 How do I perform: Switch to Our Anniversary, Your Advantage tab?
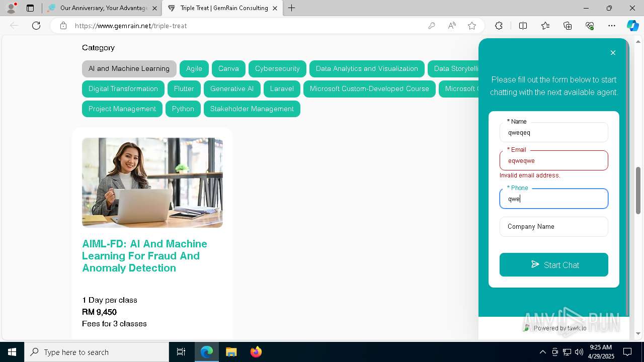point(103,8)
